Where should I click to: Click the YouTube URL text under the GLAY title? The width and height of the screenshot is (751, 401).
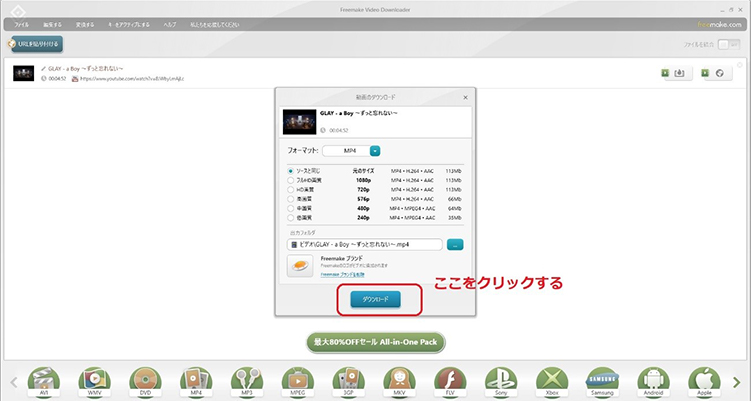pos(132,79)
